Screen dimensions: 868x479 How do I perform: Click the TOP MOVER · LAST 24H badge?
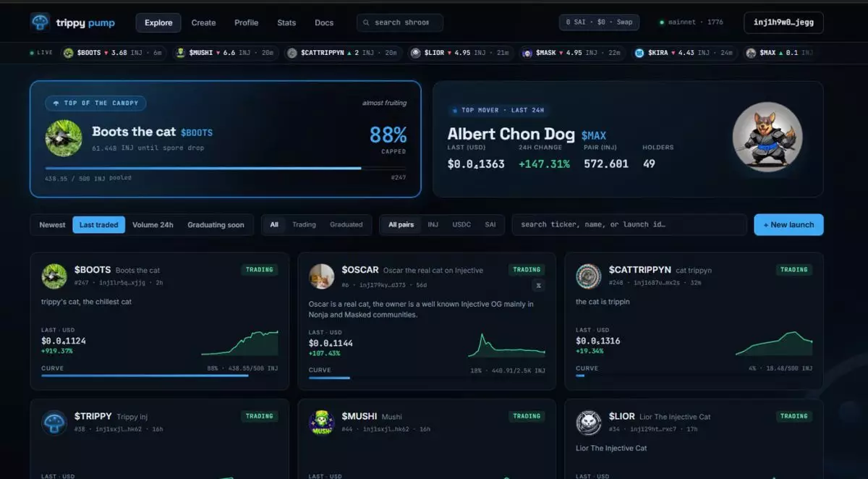click(498, 110)
